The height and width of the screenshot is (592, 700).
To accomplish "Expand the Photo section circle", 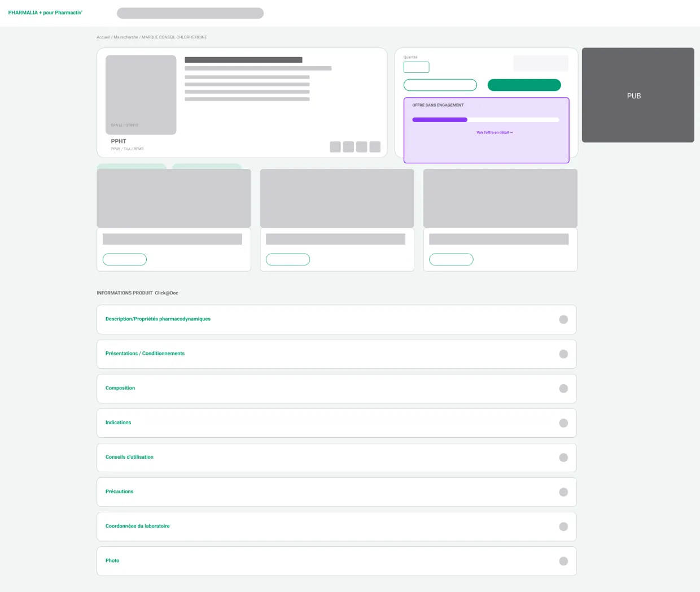I will 563,561.
